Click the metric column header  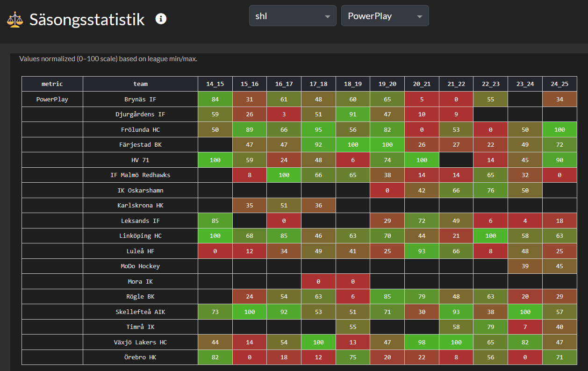pos(52,84)
